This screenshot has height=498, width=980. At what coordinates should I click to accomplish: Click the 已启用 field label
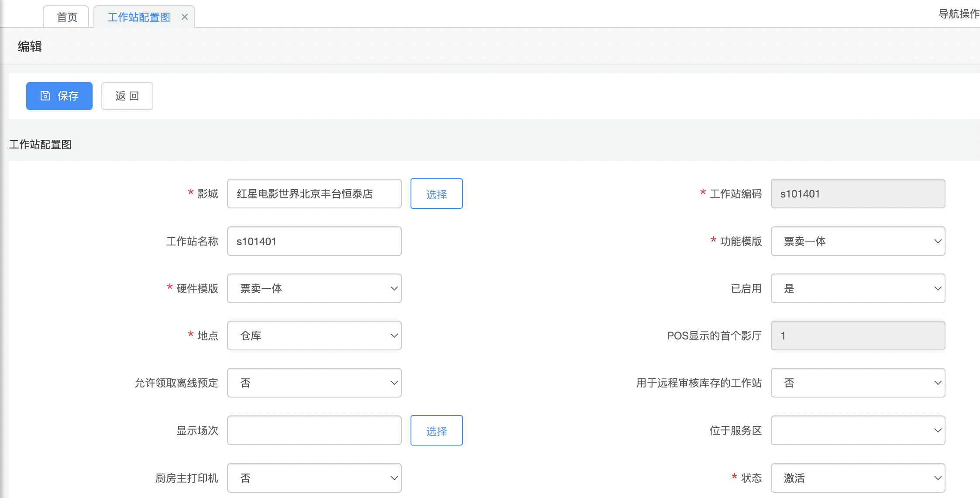click(746, 288)
